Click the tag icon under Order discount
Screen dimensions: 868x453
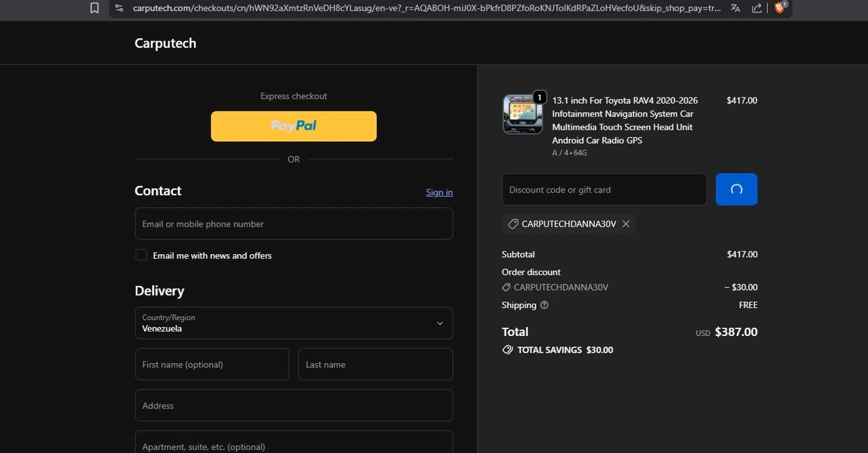point(506,287)
